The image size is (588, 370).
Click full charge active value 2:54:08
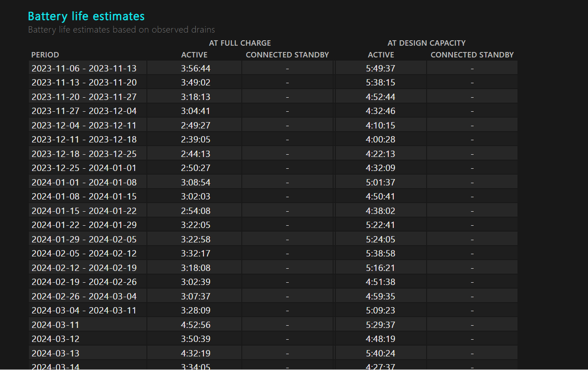coord(196,211)
